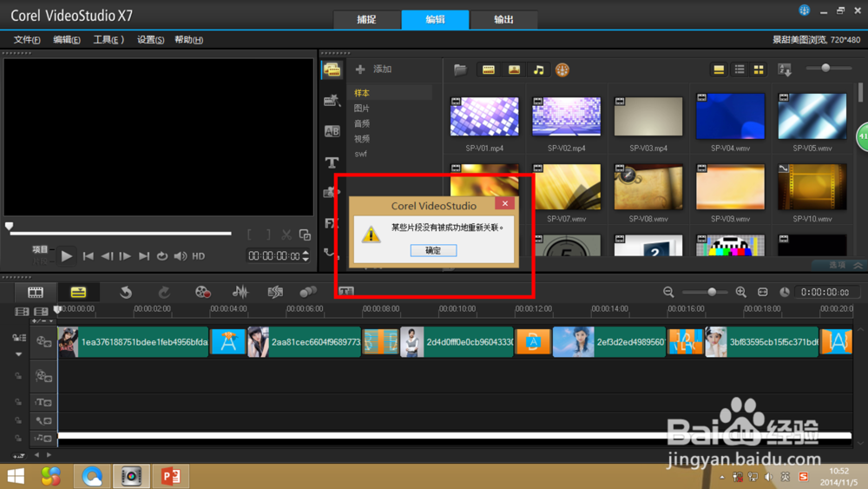
Task: Toggle show videos filter in library
Action: click(x=488, y=69)
